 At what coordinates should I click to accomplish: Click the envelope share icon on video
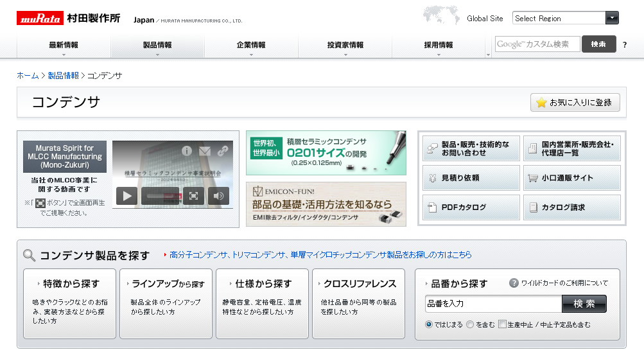[205, 151]
